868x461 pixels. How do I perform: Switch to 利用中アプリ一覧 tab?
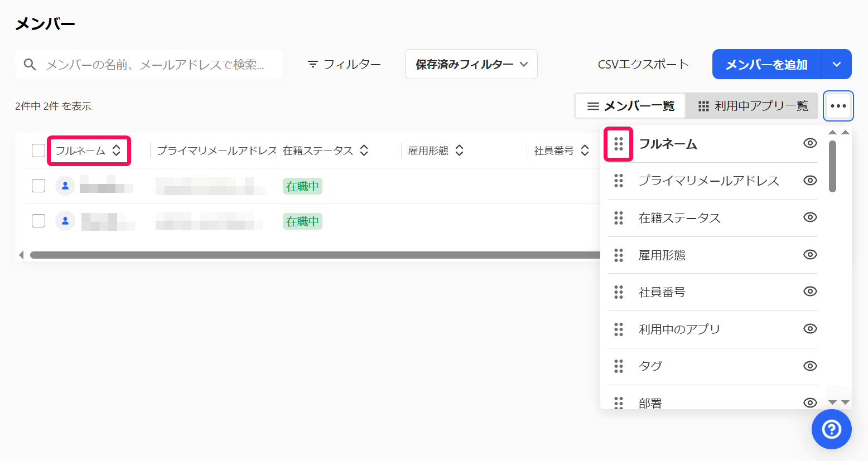pos(753,106)
